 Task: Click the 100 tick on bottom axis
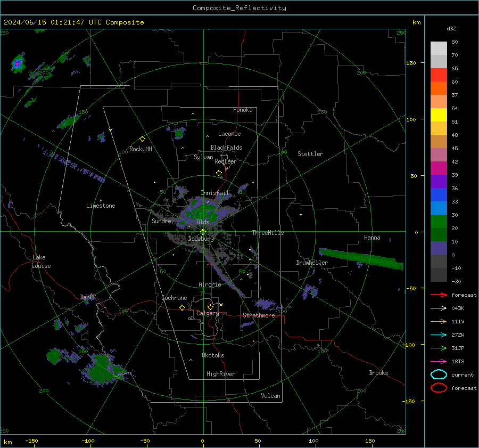(313, 441)
